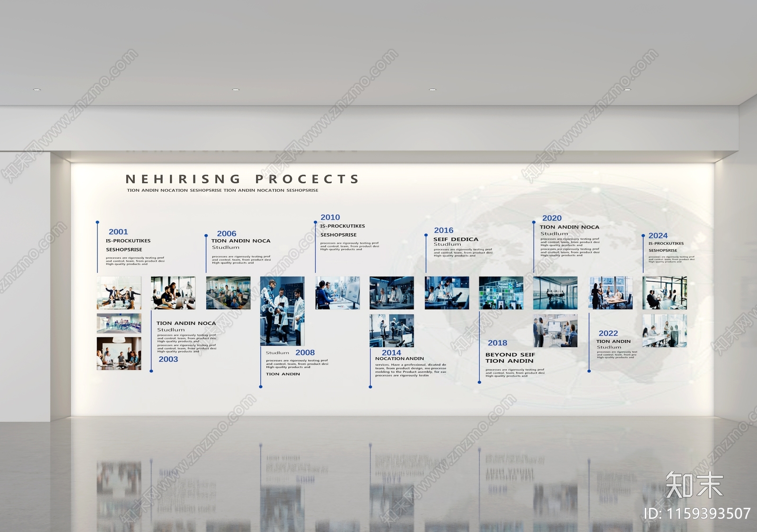
Task: Open the tall lab-coat scientists photo above 2008
Action: coord(282,311)
